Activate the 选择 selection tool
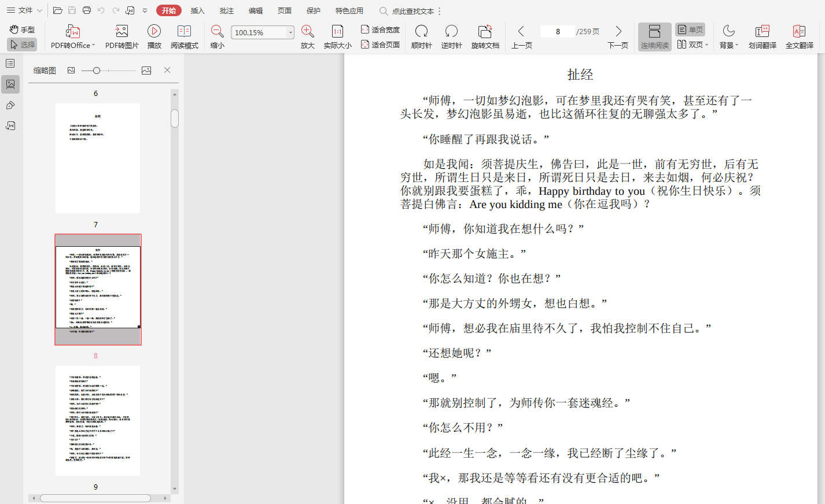 point(22,45)
